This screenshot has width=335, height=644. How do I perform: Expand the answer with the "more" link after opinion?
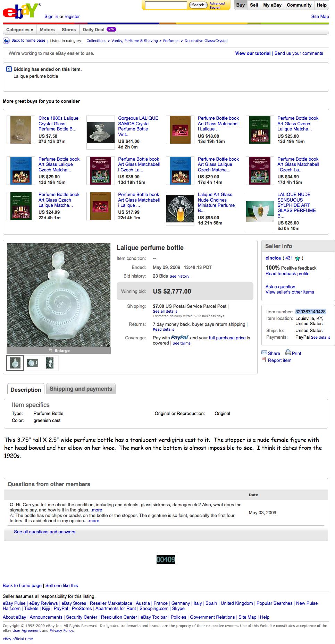94,520
